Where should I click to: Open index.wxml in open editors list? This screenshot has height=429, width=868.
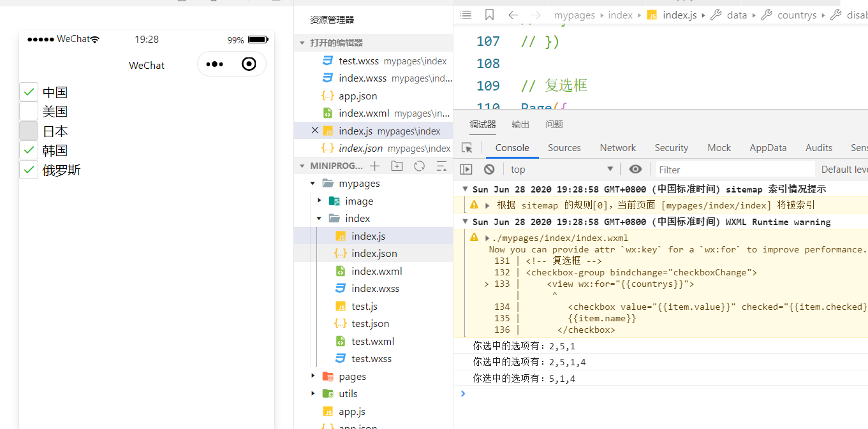click(373, 113)
